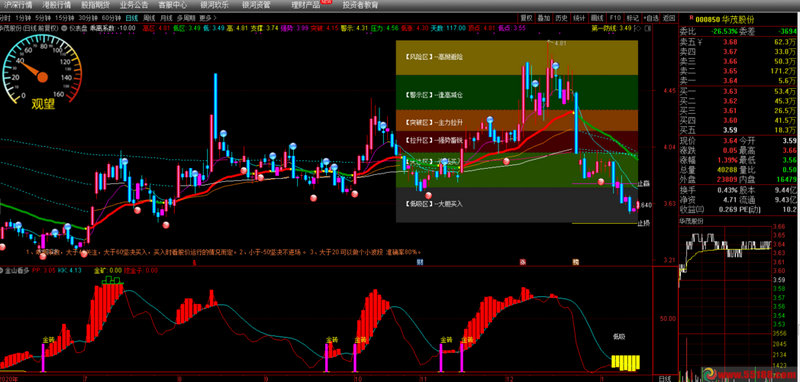Open the 投资者教育 menu
Screen dimensions: 800x382
361,5
